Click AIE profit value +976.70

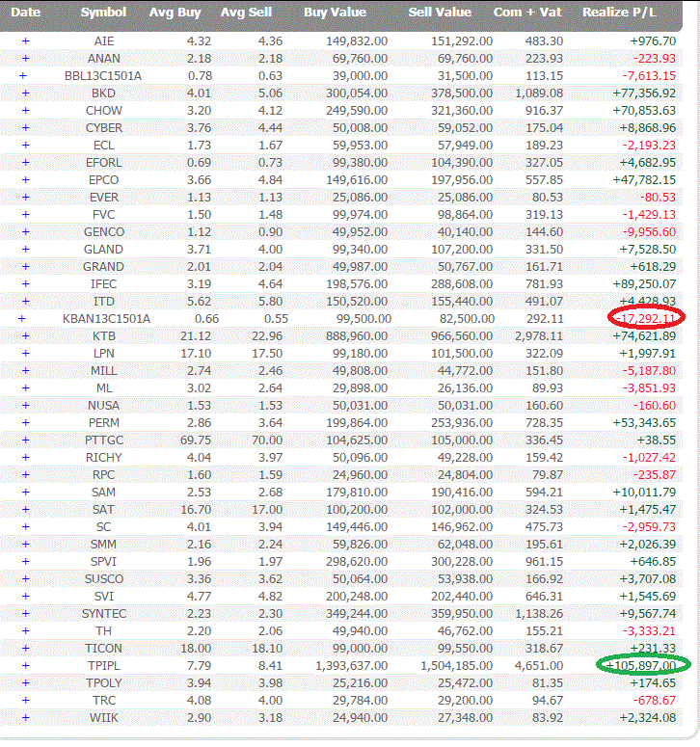[x=653, y=41]
